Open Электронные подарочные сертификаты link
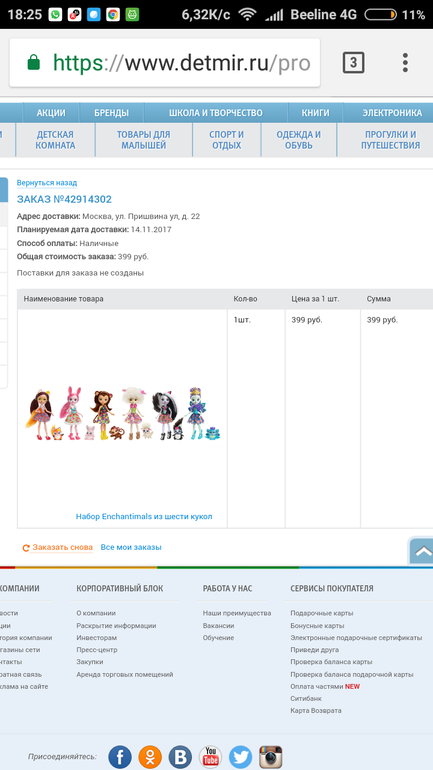This screenshot has width=433, height=770. pos(356,638)
